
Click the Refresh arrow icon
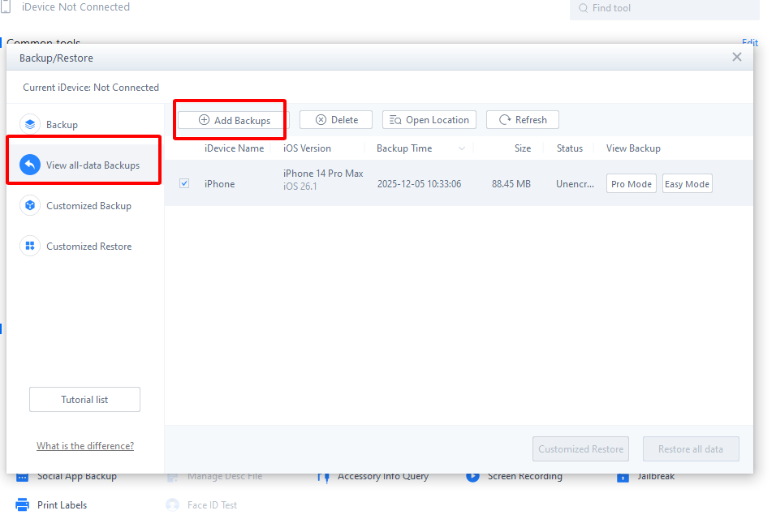point(505,120)
